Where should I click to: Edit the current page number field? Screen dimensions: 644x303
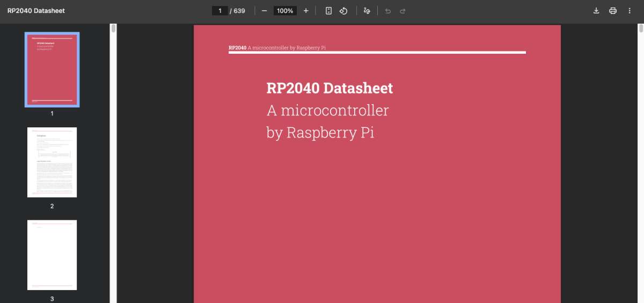[220, 11]
